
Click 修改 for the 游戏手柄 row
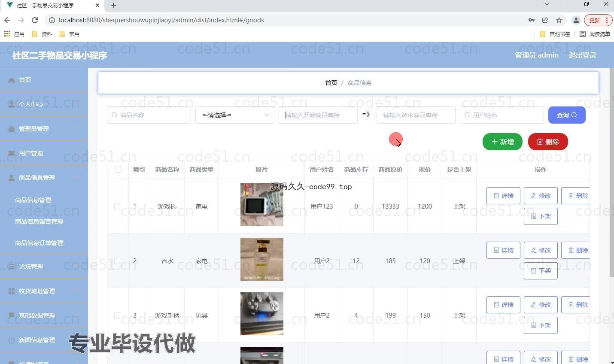pos(541,305)
